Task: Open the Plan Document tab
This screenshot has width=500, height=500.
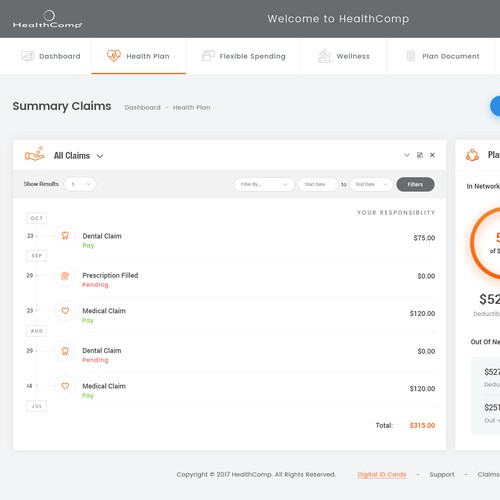Action: click(x=442, y=56)
